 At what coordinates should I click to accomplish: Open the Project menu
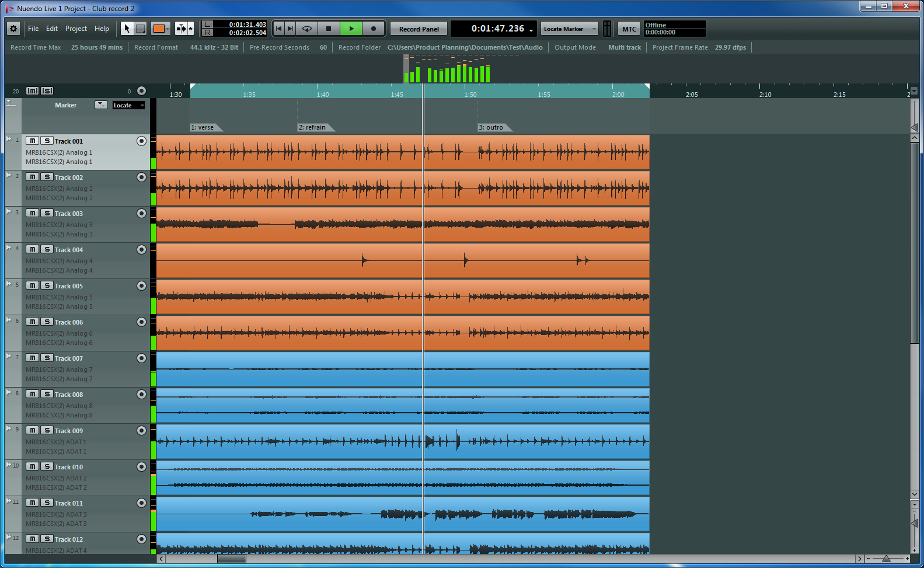pyautogui.click(x=76, y=29)
